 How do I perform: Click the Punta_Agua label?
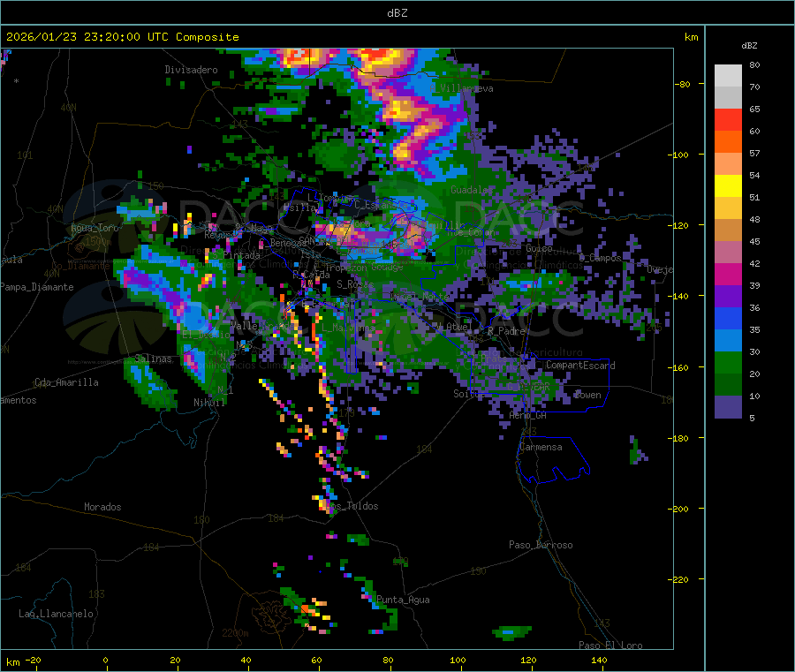click(x=403, y=600)
